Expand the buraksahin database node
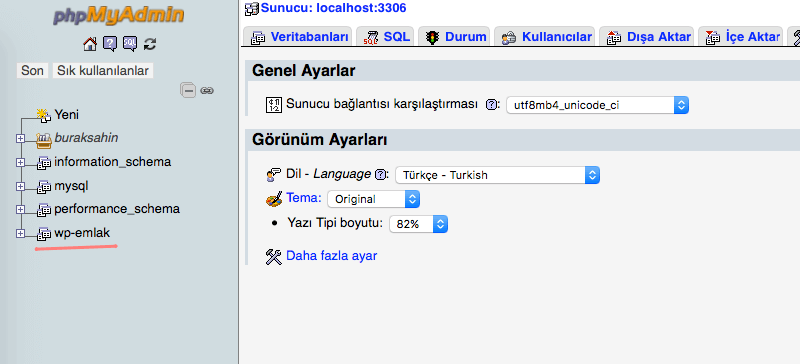The height and width of the screenshot is (364, 800). pos(20,138)
